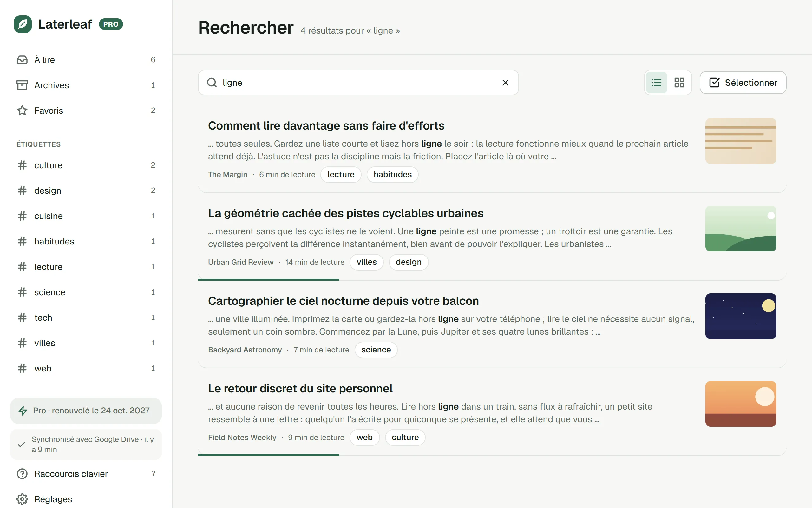The width and height of the screenshot is (812, 508).
Task: Click the lightning bolt Pro icon
Action: click(23, 411)
